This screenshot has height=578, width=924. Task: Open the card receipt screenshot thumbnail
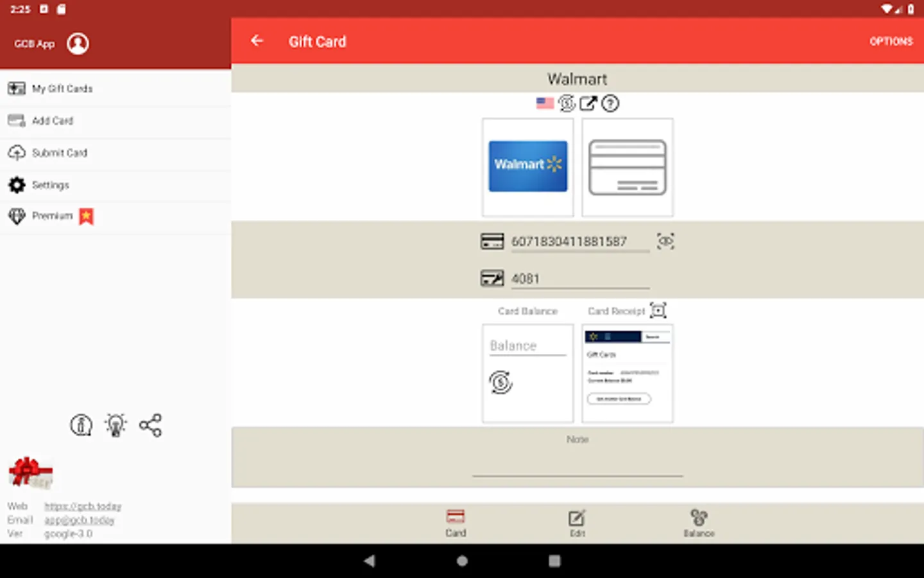628,373
